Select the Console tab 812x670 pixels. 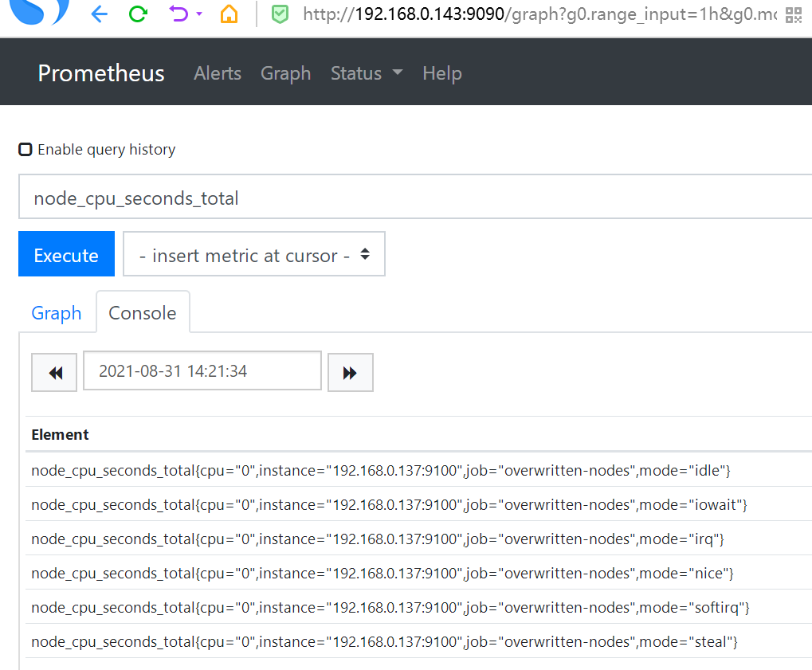click(143, 313)
